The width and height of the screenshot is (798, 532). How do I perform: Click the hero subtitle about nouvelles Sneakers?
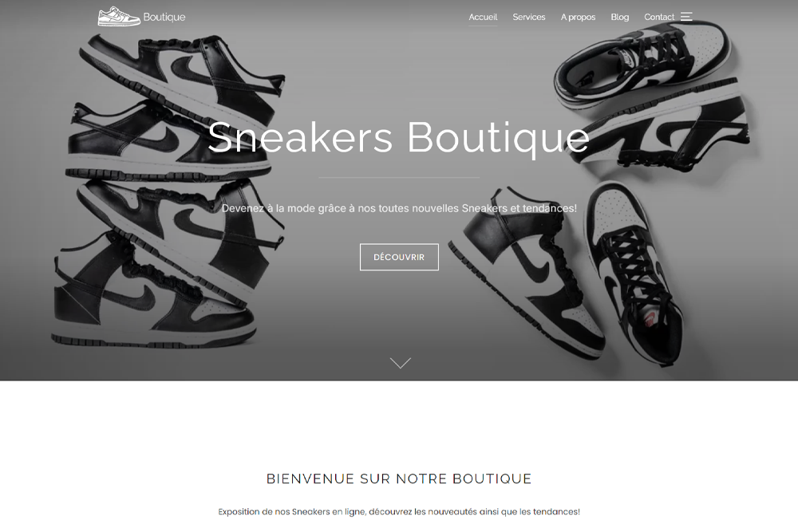(399, 208)
